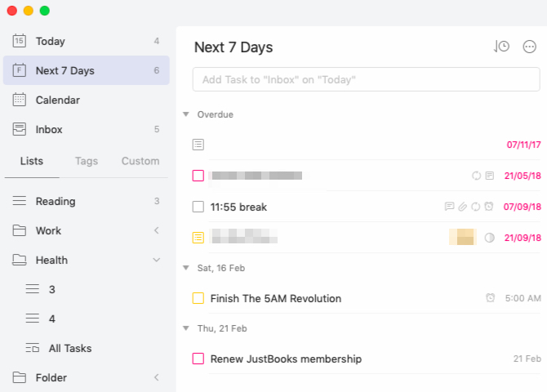Click the Add Task input field

click(366, 79)
